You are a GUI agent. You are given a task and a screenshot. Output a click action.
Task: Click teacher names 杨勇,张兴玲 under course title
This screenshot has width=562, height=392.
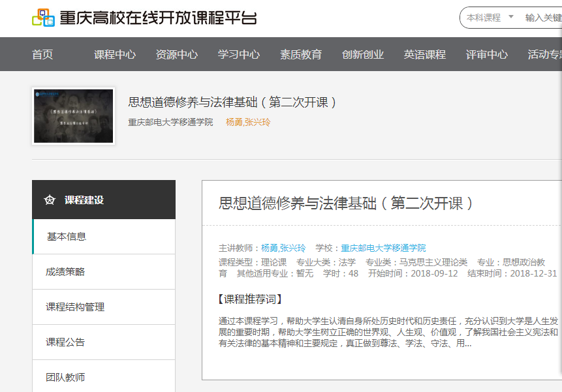click(x=248, y=122)
